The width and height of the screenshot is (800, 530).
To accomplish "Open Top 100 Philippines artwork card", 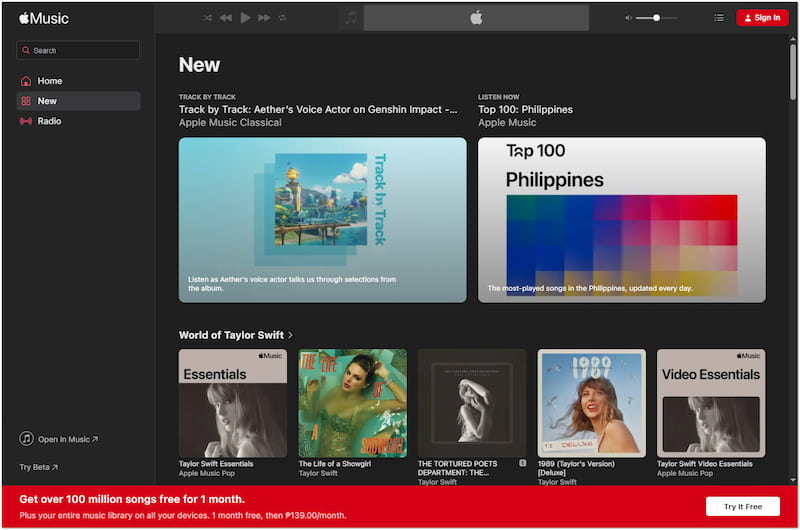I will (x=621, y=220).
